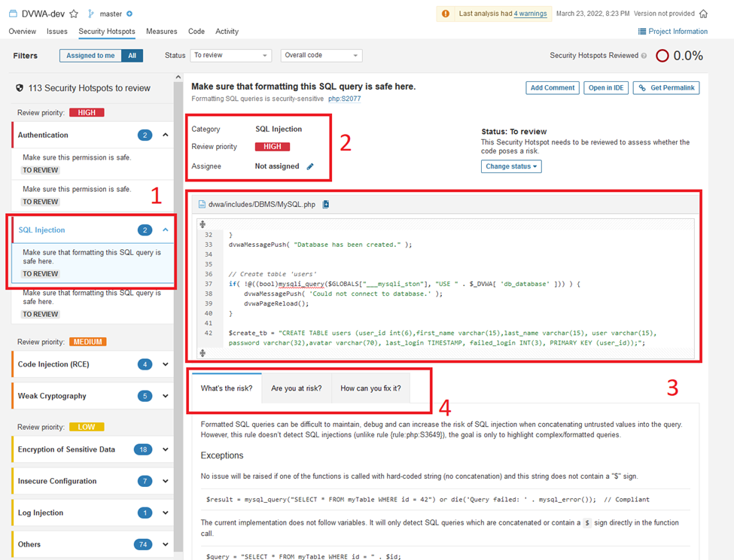Expand code lines above line 32
734x560 pixels.
(203, 224)
